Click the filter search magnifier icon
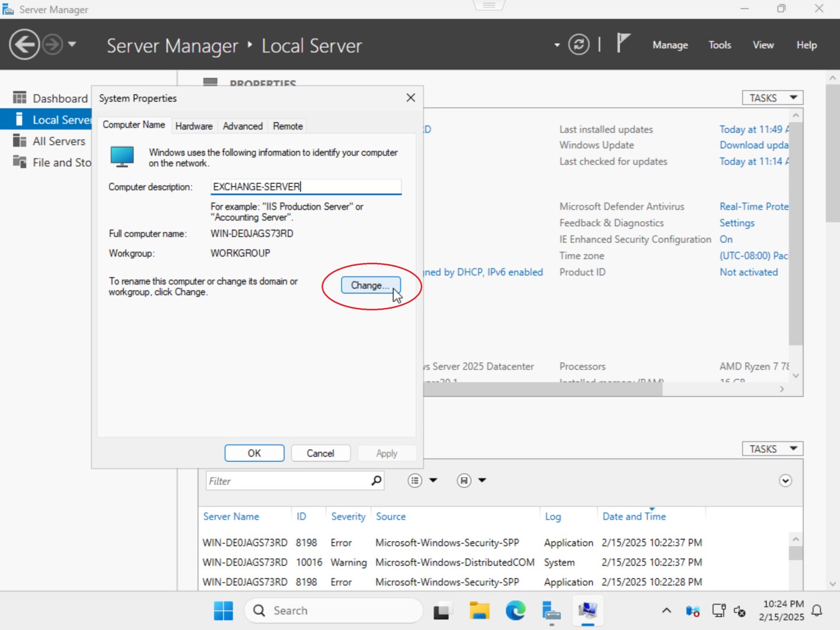This screenshot has width=840, height=630. coord(377,481)
